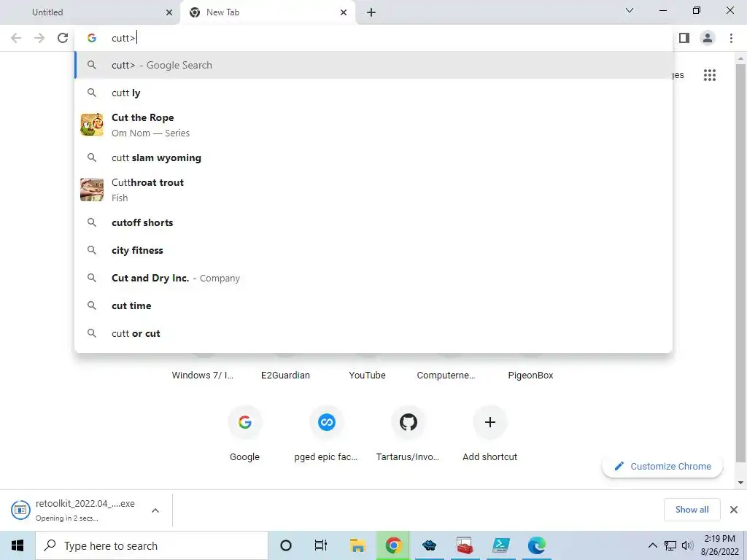The width and height of the screenshot is (747, 560).
Task: Open the YouTube shortcut
Action: (367, 376)
